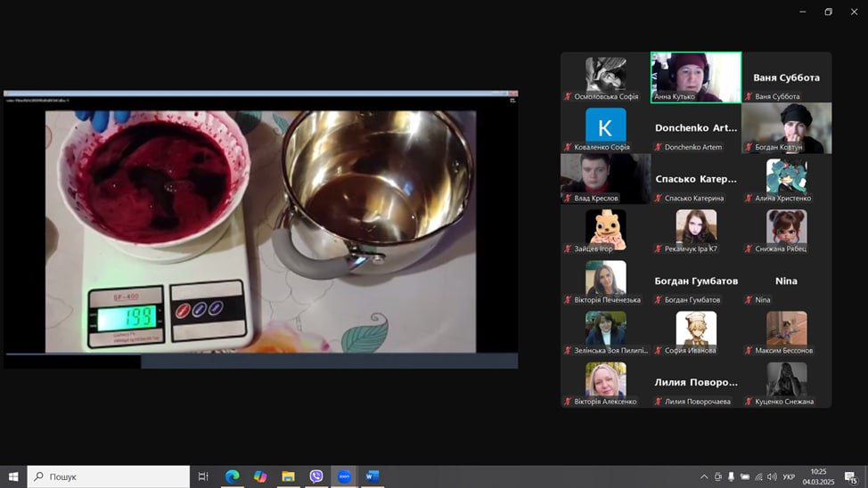Image resolution: width=868 pixels, height=488 pixels.
Task: Switch to Zoom via taskbar icon
Action: click(344, 476)
